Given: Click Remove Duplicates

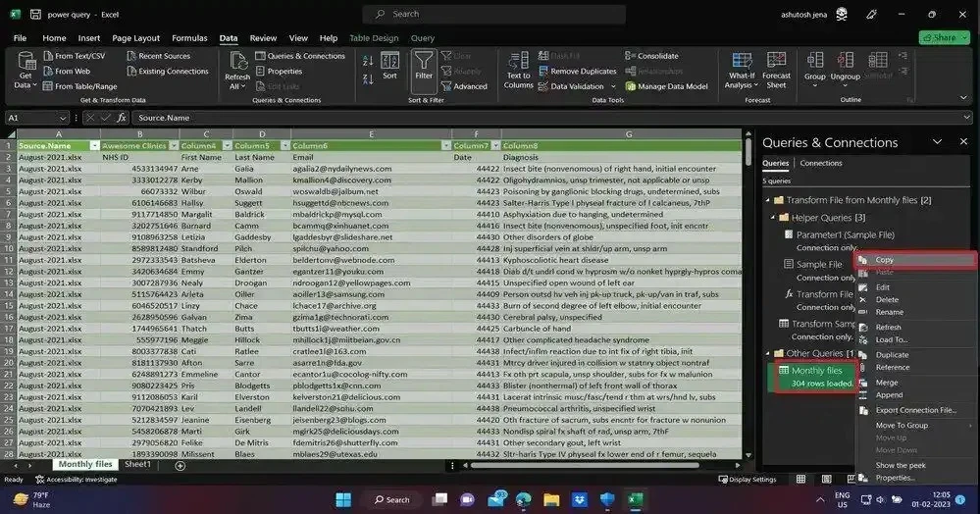Looking at the screenshot, I should coord(578,72).
